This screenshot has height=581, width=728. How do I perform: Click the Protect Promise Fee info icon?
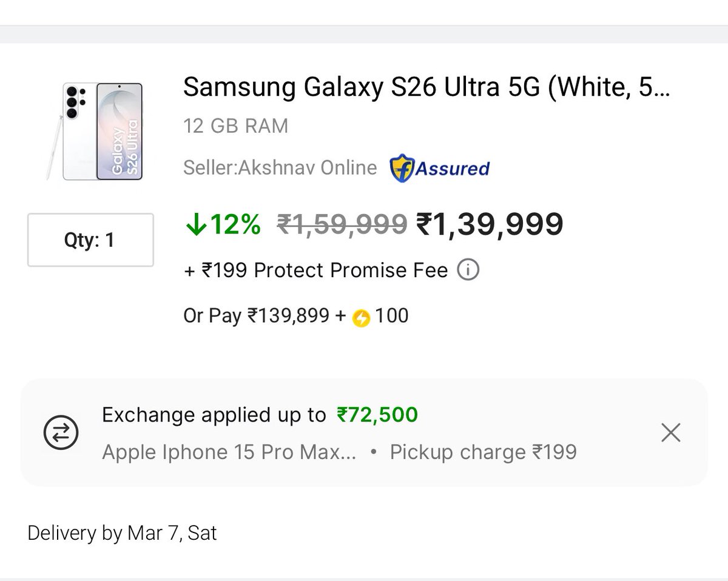pyautogui.click(x=468, y=270)
